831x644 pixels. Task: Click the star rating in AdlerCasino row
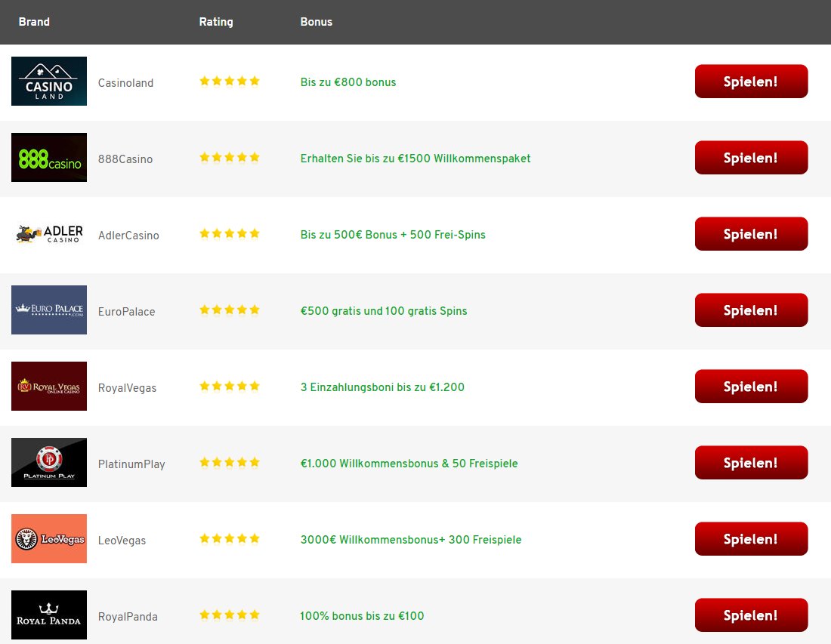point(230,233)
